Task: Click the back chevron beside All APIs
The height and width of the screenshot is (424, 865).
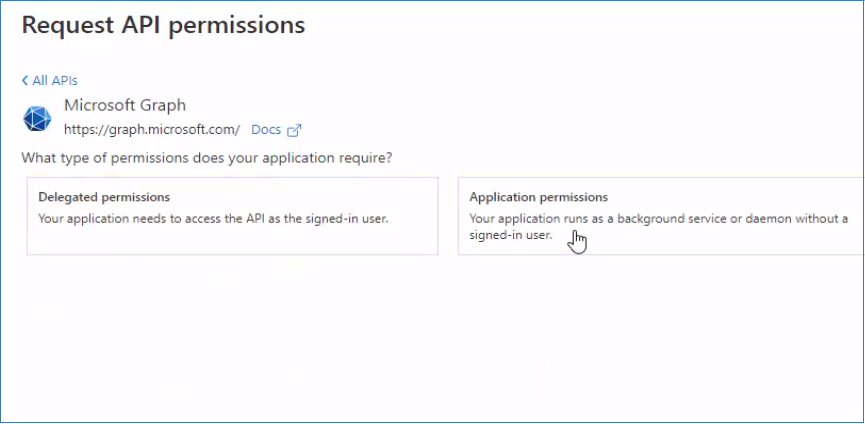Action: point(25,81)
